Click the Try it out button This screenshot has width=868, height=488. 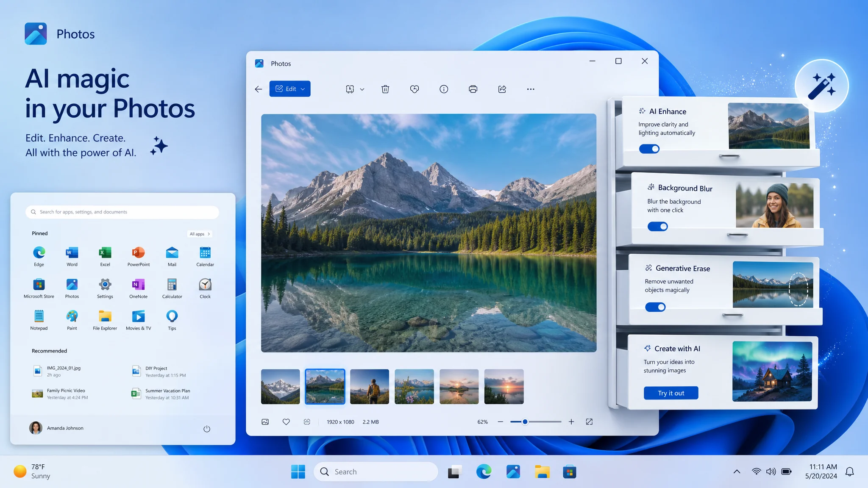(671, 393)
